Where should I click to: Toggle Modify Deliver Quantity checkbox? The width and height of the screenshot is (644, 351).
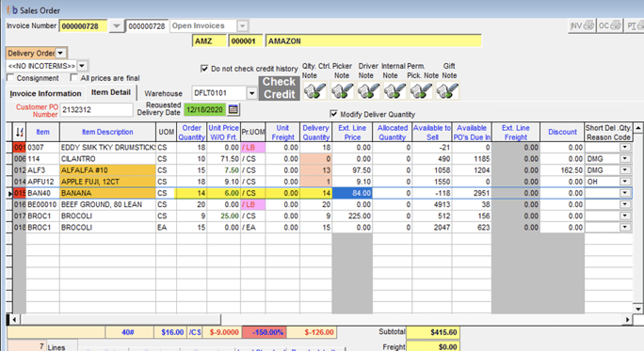click(x=333, y=114)
